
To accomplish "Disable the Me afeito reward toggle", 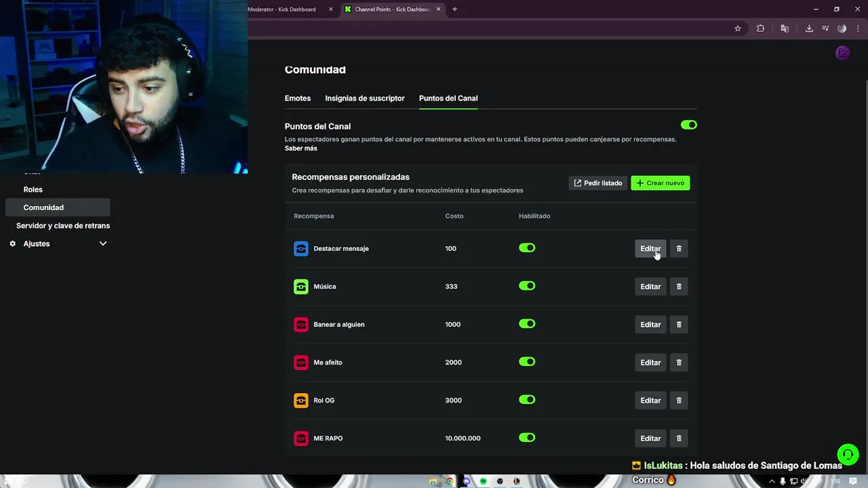I will [527, 362].
